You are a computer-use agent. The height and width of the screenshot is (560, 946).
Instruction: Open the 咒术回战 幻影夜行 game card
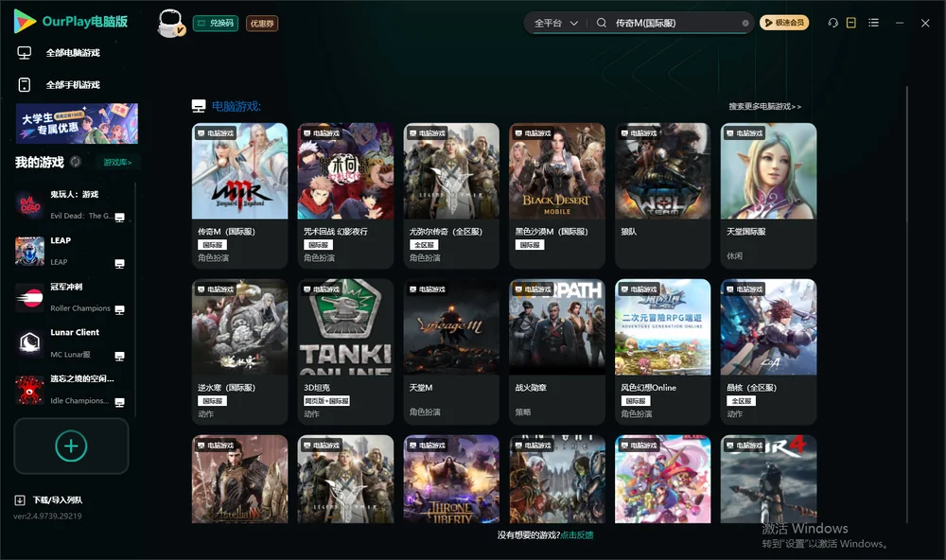(x=345, y=196)
